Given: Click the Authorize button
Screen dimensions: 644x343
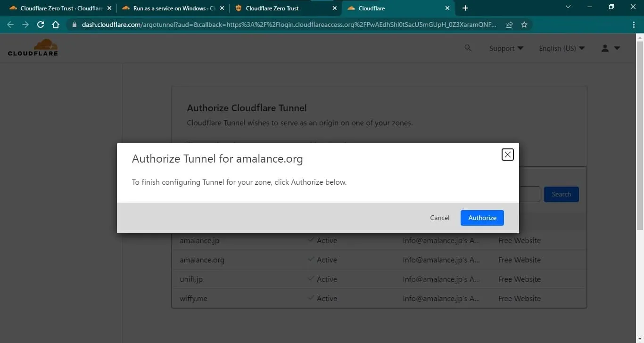Looking at the screenshot, I should (x=482, y=218).
